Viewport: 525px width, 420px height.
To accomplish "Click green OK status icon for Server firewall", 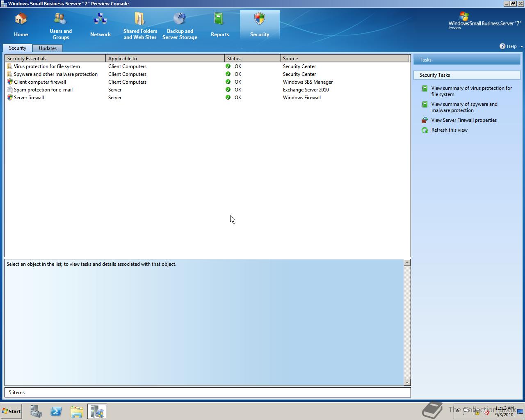I will (228, 97).
